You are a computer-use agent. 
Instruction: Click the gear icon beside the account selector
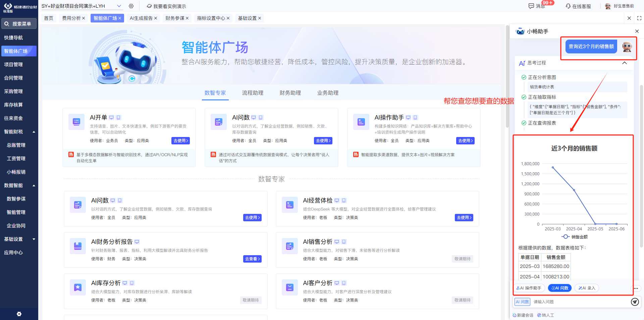(x=131, y=6)
